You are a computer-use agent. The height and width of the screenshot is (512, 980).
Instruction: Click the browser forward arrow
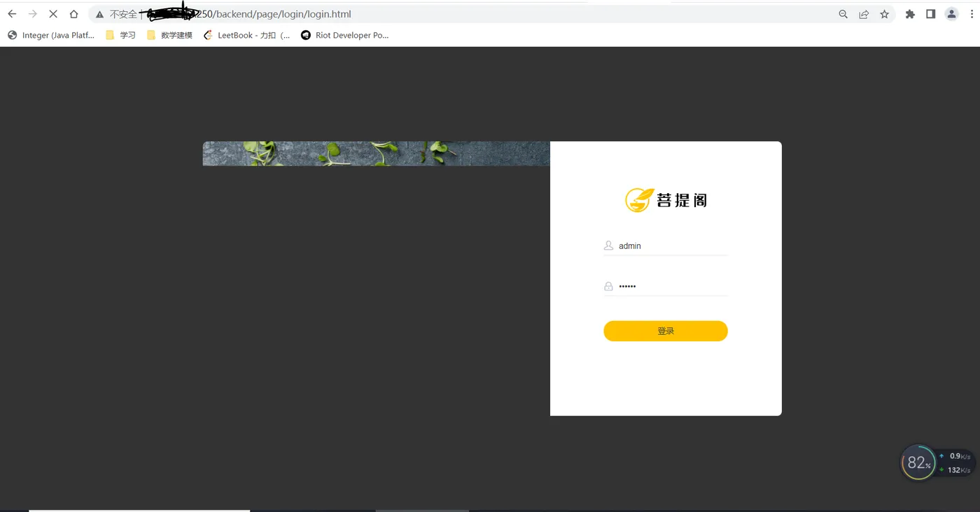click(x=32, y=14)
